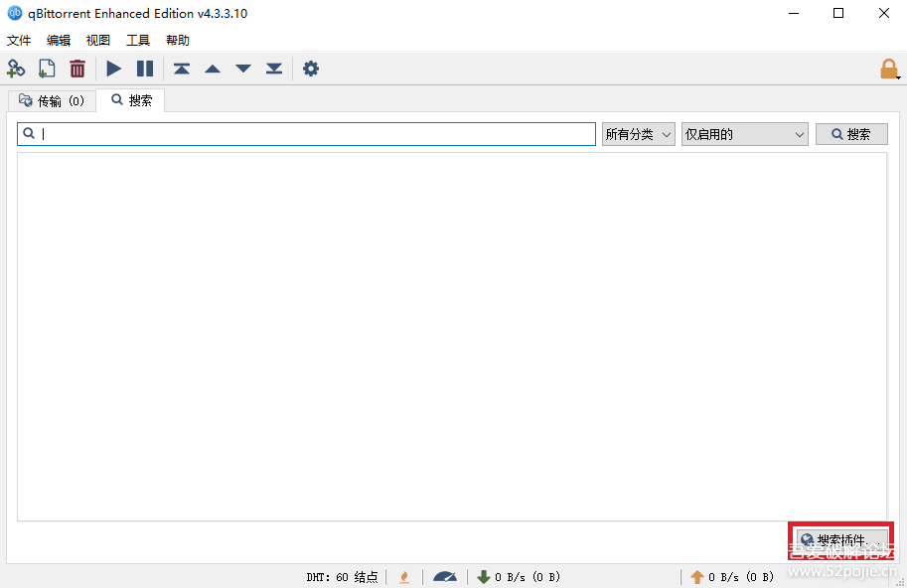Viewport: 907px width, 588px height.
Task: Click the lock UI padlock icon
Action: pyautogui.click(x=888, y=70)
